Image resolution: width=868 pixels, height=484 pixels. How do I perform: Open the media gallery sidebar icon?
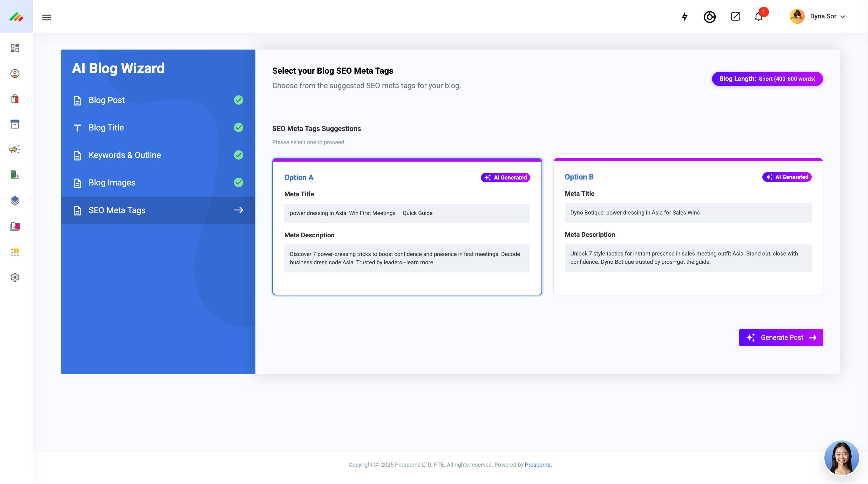coord(15,226)
